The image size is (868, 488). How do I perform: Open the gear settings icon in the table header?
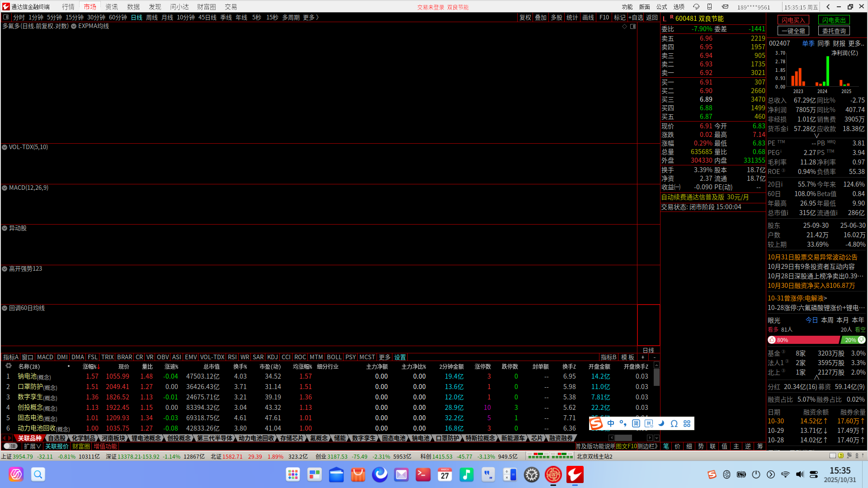pyautogui.click(x=8, y=366)
